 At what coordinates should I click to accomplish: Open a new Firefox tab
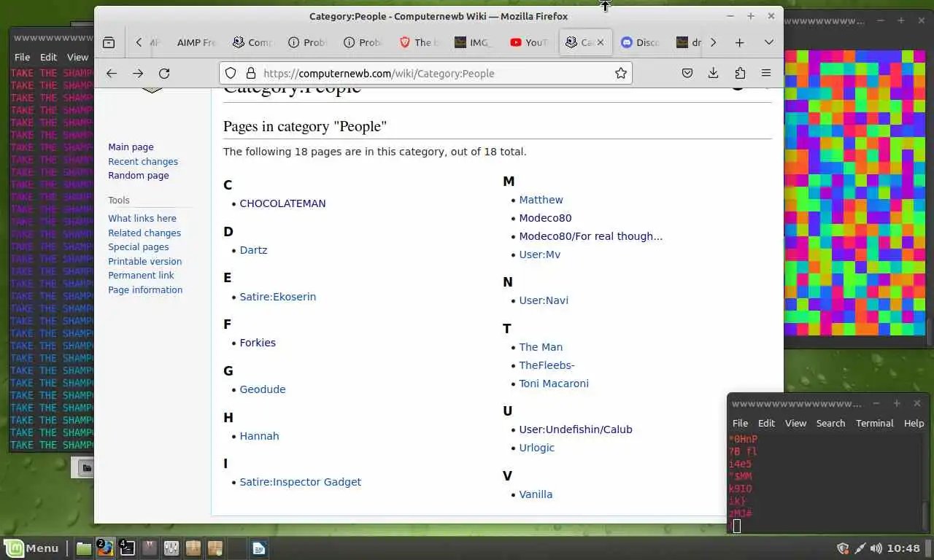(x=739, y=42)
